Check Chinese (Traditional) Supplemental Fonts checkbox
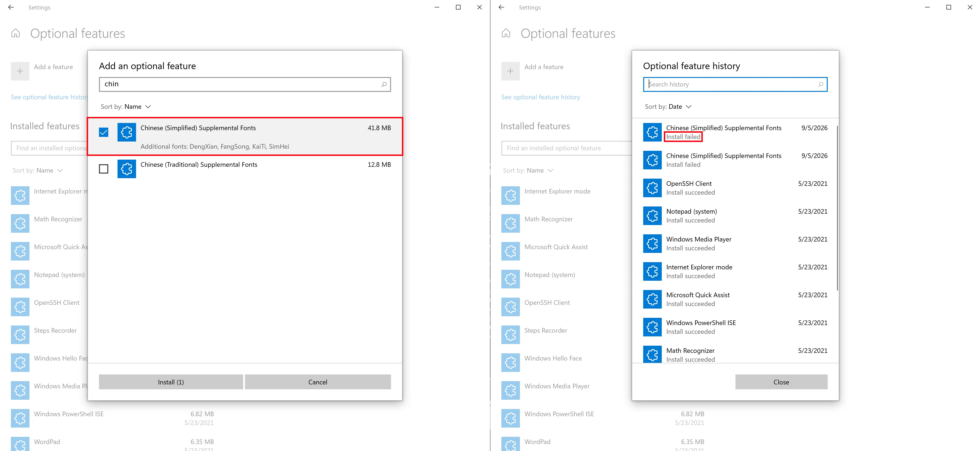 pos(103,169)
